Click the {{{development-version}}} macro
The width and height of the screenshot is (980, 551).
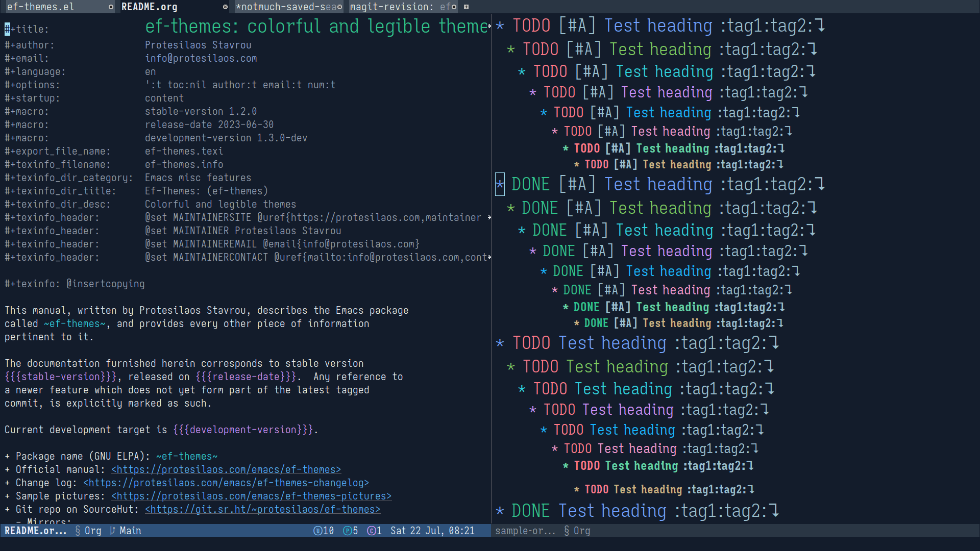click(x=243, y=430)
